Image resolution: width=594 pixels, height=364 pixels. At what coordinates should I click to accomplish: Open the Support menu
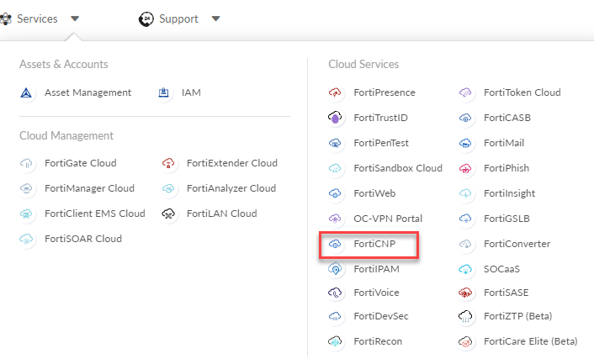coord(178,18)
